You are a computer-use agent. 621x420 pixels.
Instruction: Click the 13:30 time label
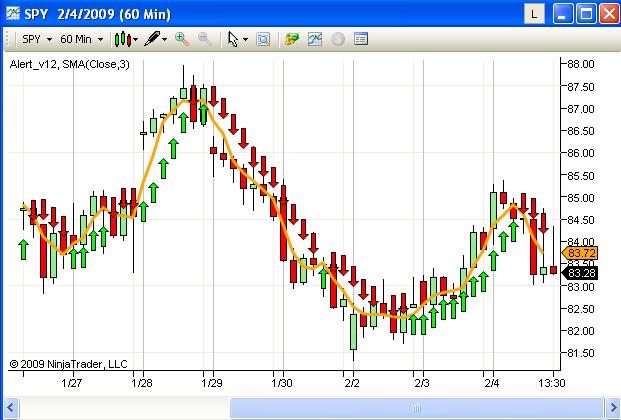click(x=551, y=383)
